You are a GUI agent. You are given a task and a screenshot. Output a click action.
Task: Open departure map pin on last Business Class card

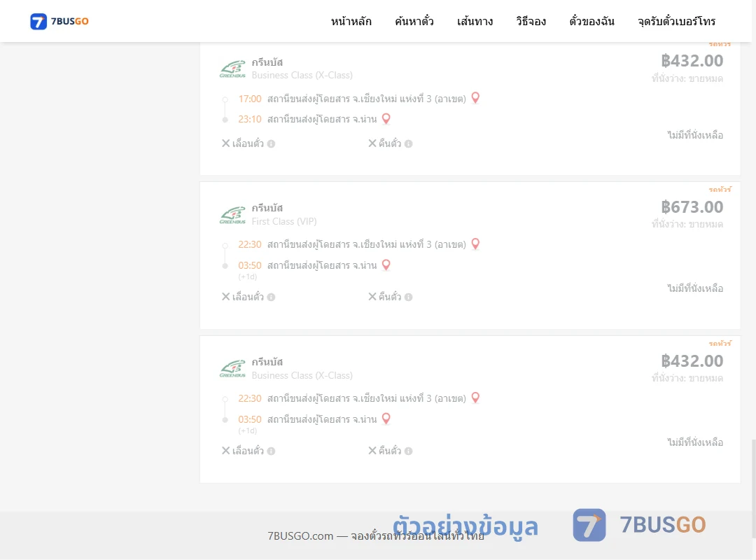(x=475, y=398)
